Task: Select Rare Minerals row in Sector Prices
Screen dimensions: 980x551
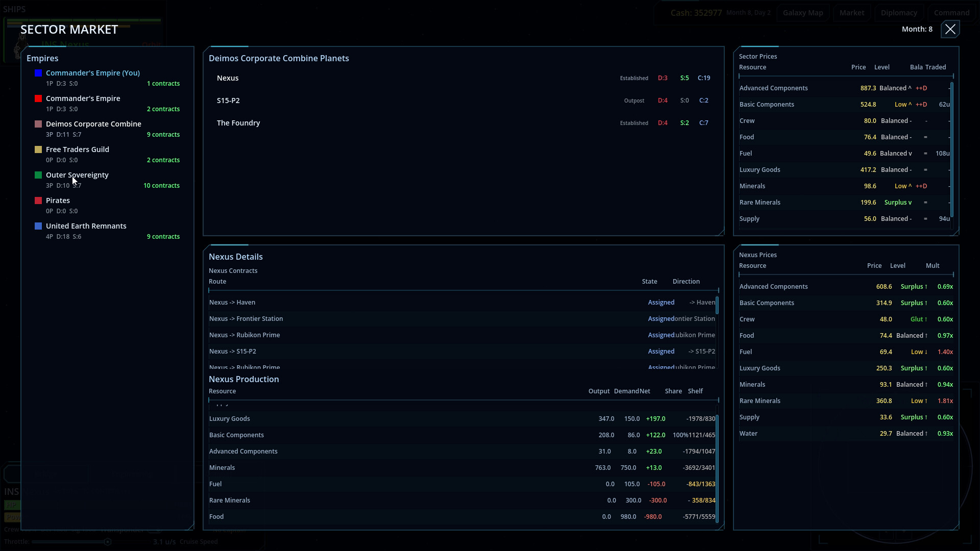Action: (845, 203)
